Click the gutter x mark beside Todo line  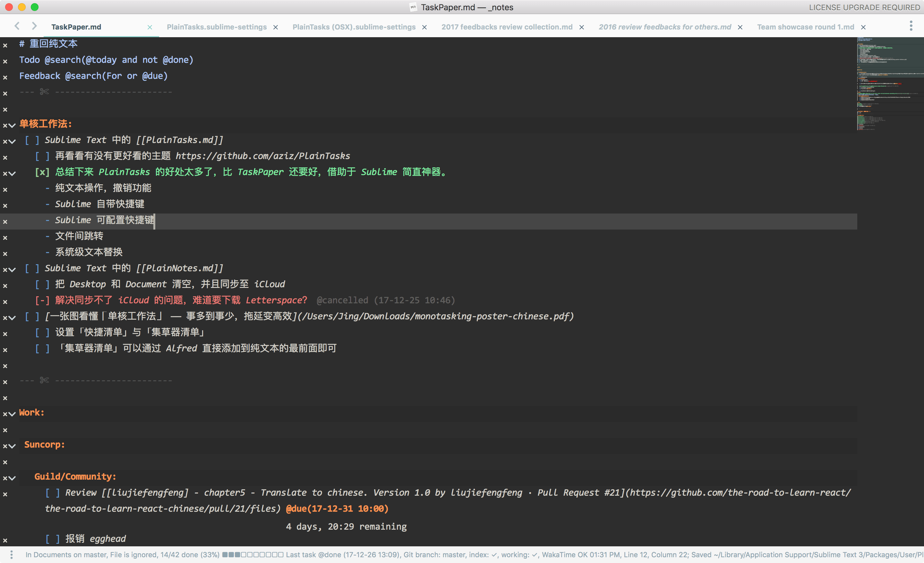(5, 62)
